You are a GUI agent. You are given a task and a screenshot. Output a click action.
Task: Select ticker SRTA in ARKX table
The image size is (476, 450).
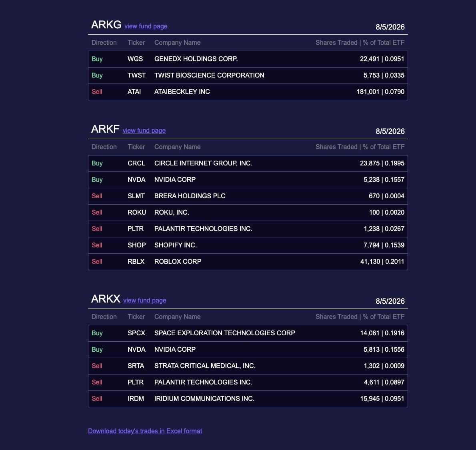136,366
